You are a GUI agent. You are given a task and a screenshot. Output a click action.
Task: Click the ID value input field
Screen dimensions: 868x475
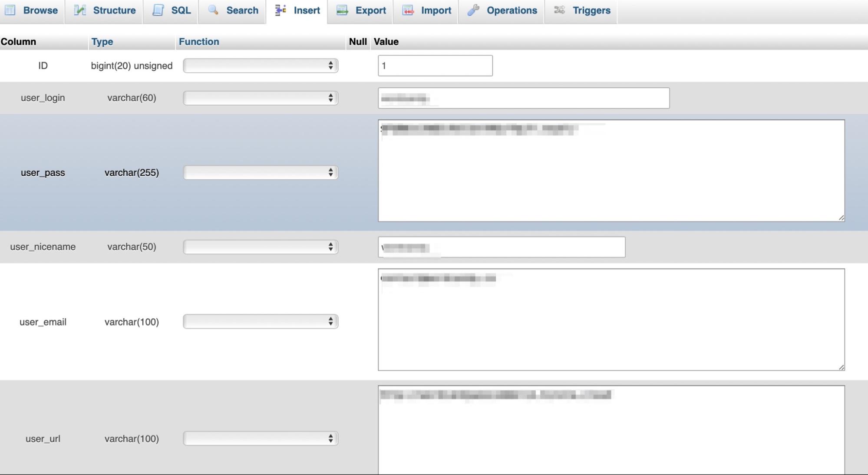point(435,65)
